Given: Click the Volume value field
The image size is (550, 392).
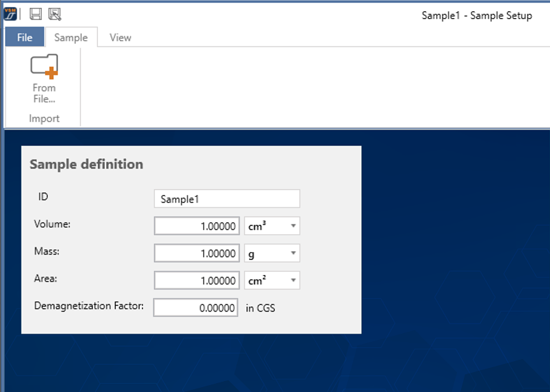Looking at the screenshot, I should point(197,226).
